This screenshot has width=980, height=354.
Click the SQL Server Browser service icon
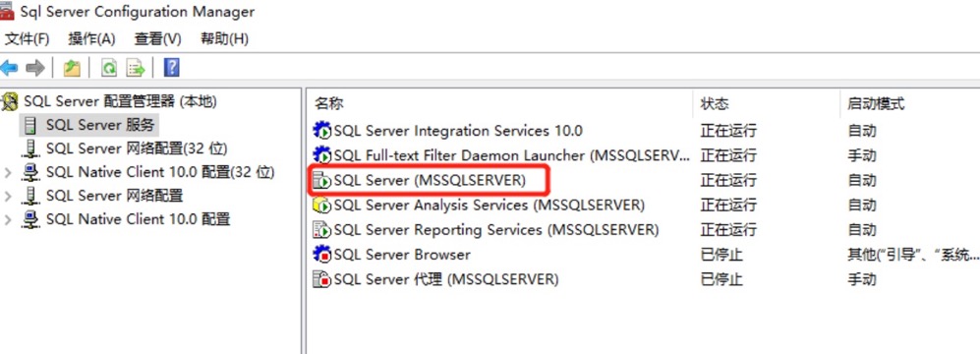[x=321, y=254]
